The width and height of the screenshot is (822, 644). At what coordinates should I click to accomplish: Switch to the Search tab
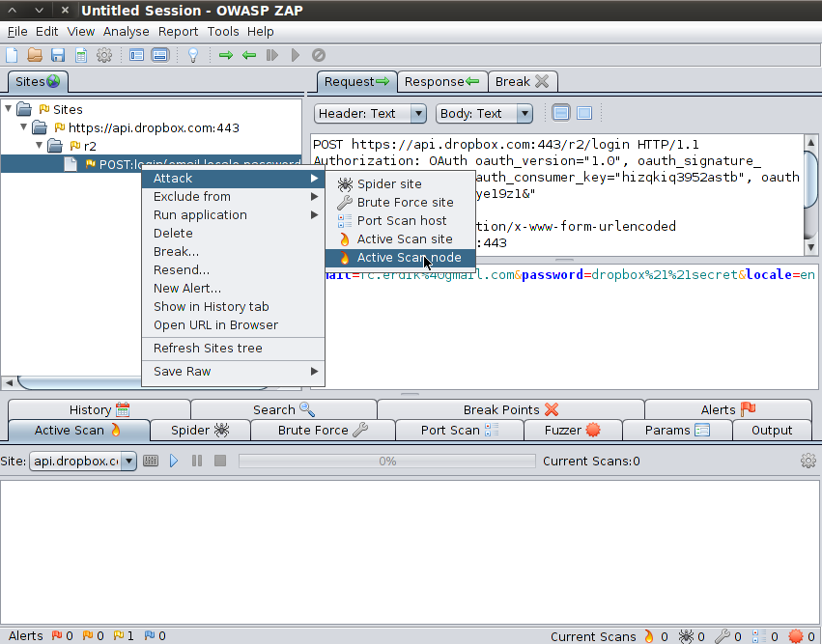coord(284,409)
